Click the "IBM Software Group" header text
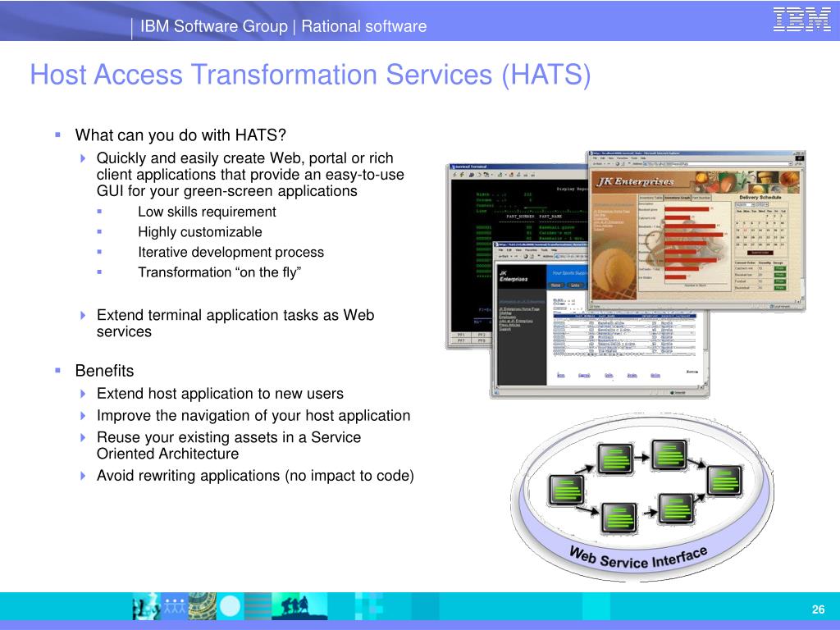 click(x=214, y=26)
